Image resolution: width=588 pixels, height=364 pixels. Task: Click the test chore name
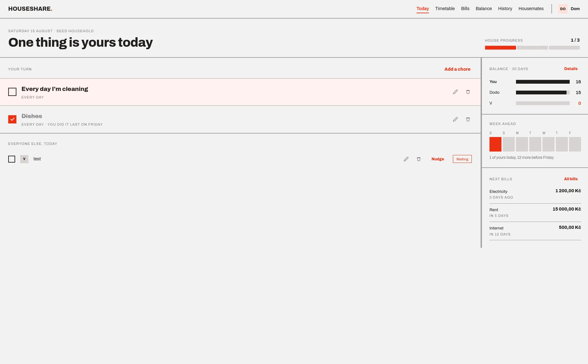click(37, 159)
